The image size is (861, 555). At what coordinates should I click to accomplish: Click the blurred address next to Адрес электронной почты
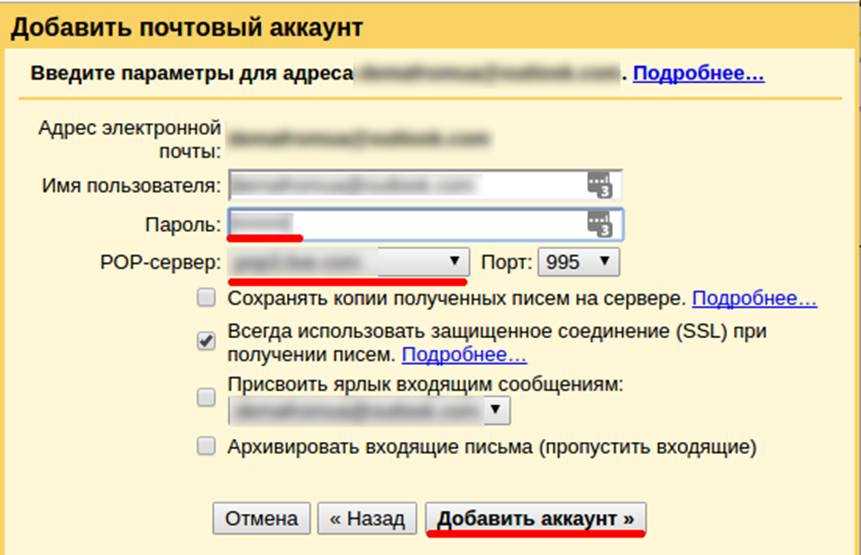tap(358, 137)
